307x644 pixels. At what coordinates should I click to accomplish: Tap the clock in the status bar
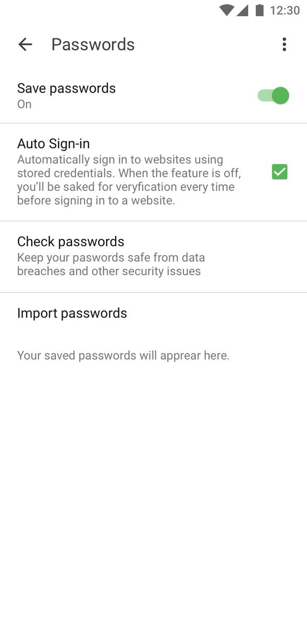pyautogui.click(x=286, y=10)
